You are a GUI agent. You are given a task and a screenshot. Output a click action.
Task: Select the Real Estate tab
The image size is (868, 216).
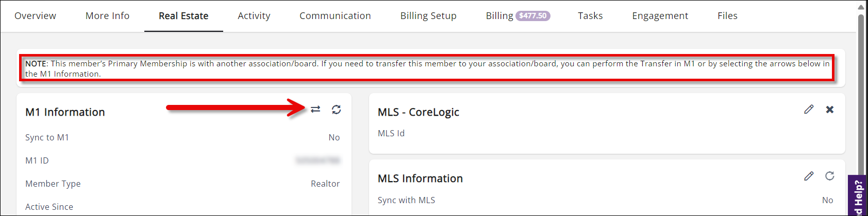(183, 16)
